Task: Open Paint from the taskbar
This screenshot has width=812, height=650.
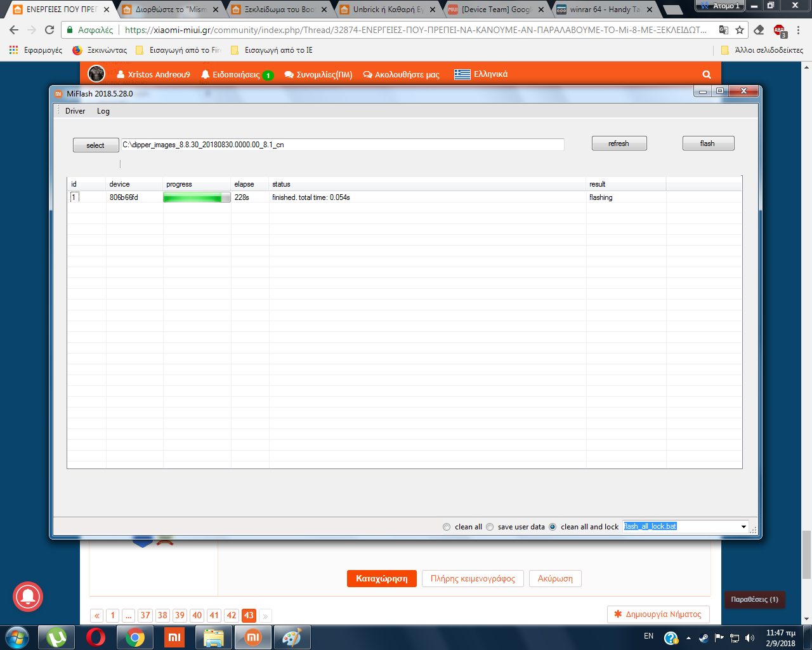Action: pyautogui.click(x=292, y=637)
